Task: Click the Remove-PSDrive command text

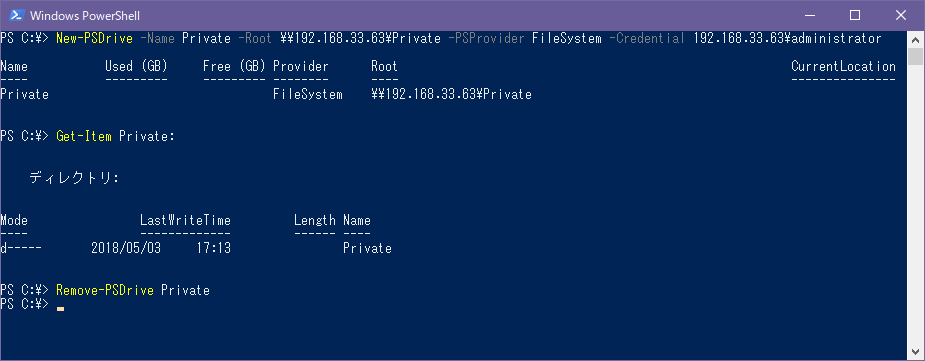Action: pos(105,290)
